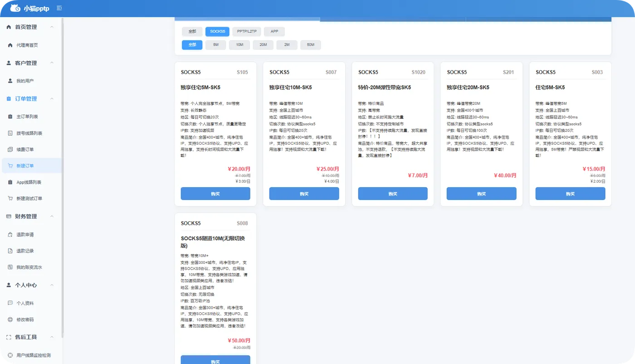
Task: Collapse the 个人中心 section chevron
Action: [x=52, y=285]
